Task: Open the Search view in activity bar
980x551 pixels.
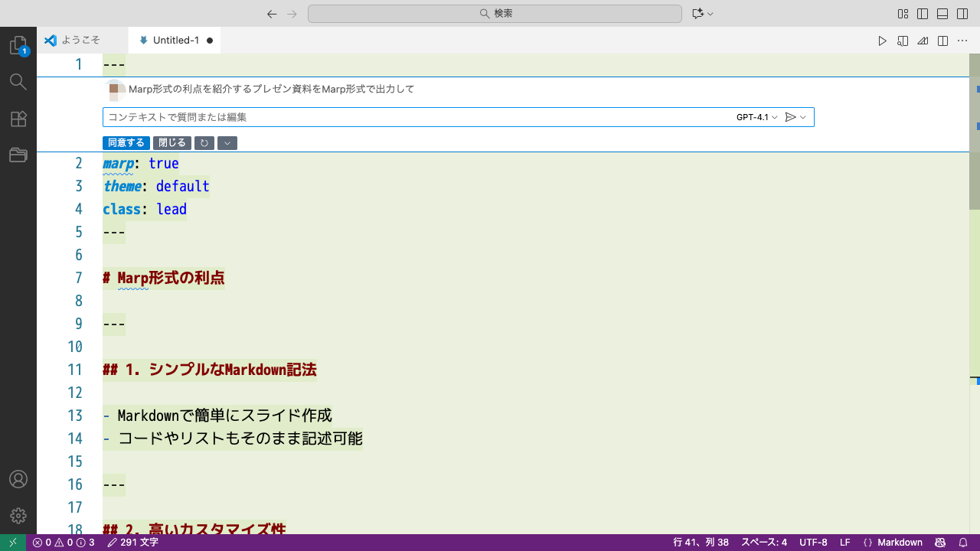Action: [18, 82]
